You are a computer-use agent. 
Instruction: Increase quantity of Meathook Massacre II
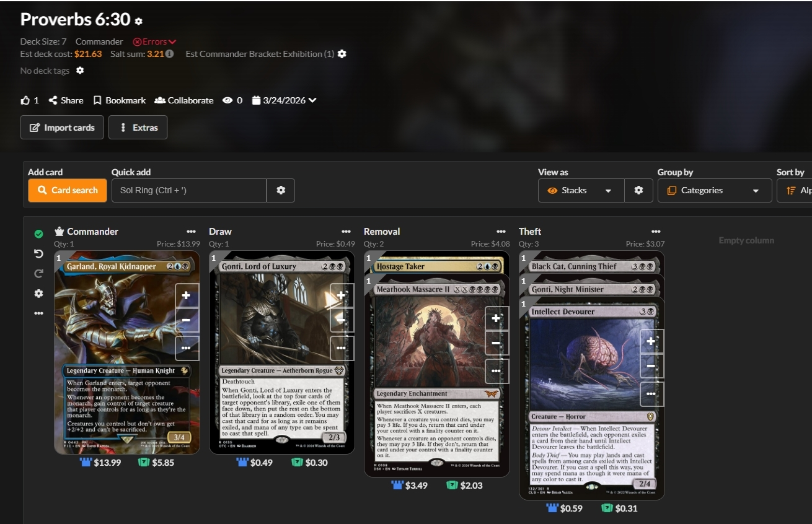tap(496, 318)
